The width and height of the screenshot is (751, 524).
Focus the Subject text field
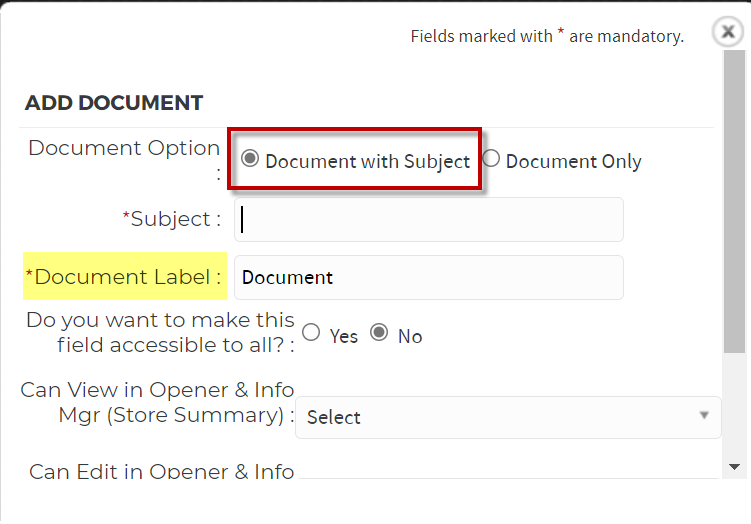(429, 219)
